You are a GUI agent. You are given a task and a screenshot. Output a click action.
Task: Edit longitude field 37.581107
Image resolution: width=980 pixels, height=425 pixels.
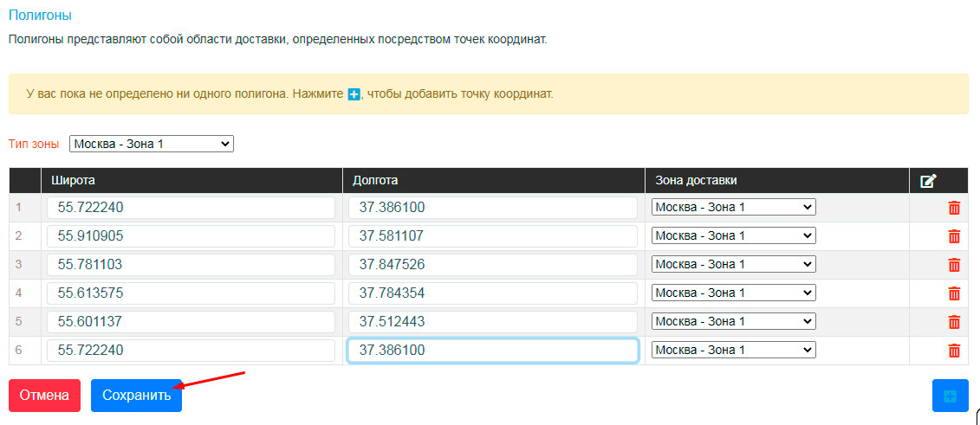(492, 236)
